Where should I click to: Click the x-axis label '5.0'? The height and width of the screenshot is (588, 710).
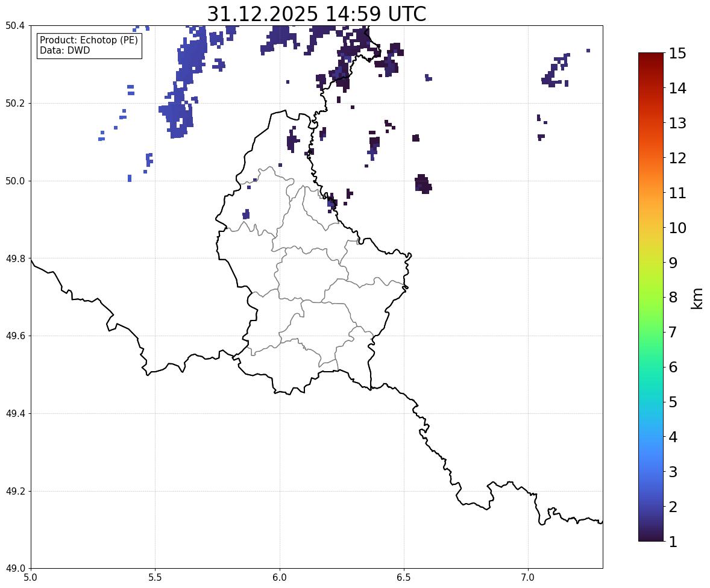coord(31,578)
